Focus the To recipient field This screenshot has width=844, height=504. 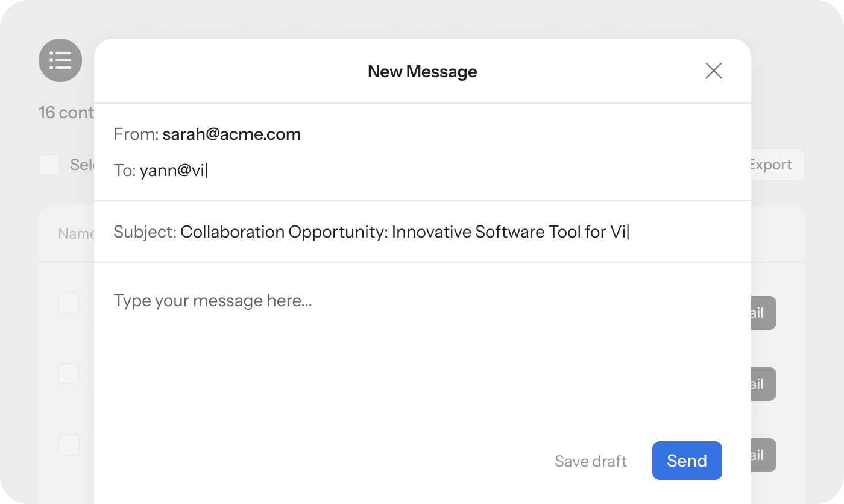point(422,171)
